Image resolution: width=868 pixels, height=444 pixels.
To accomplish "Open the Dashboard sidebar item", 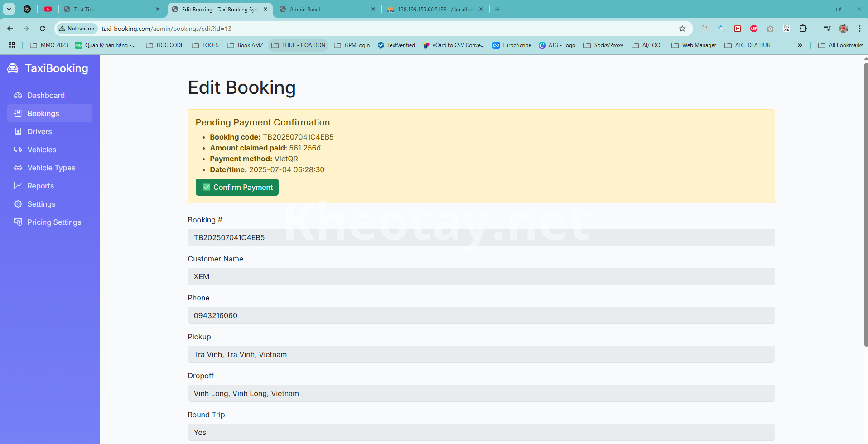I will tap(46, 95).
